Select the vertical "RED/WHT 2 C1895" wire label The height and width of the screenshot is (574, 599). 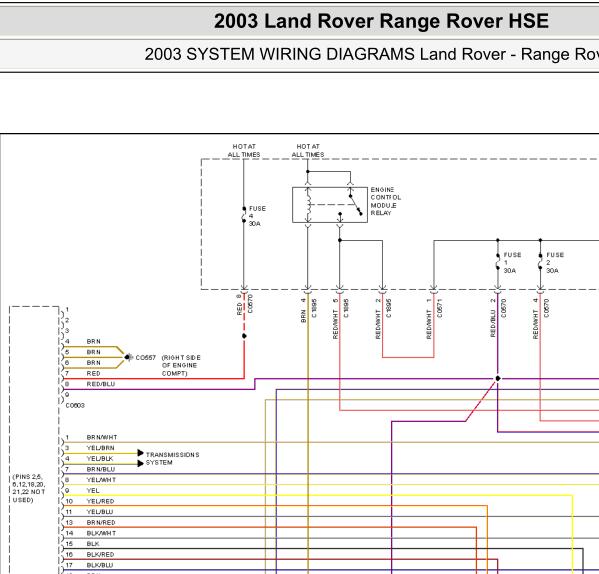(383, 319)
